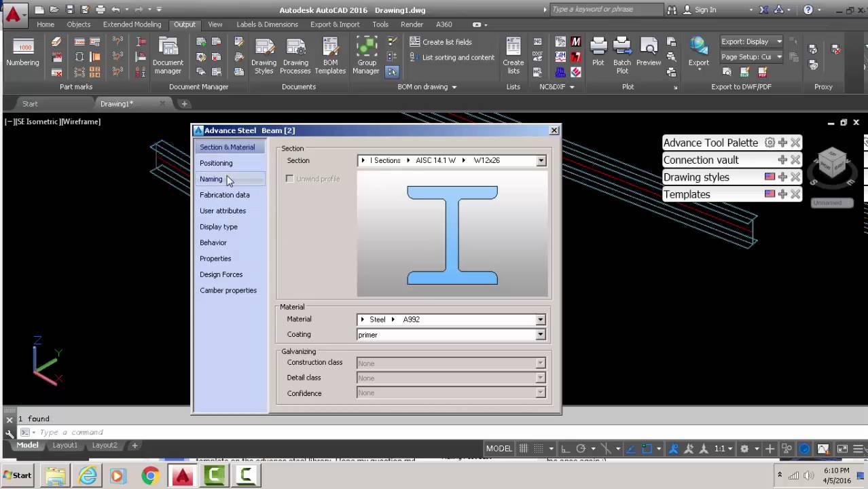Toggle polar tracking in status bar
868x489 pixels.
(581, 449)
